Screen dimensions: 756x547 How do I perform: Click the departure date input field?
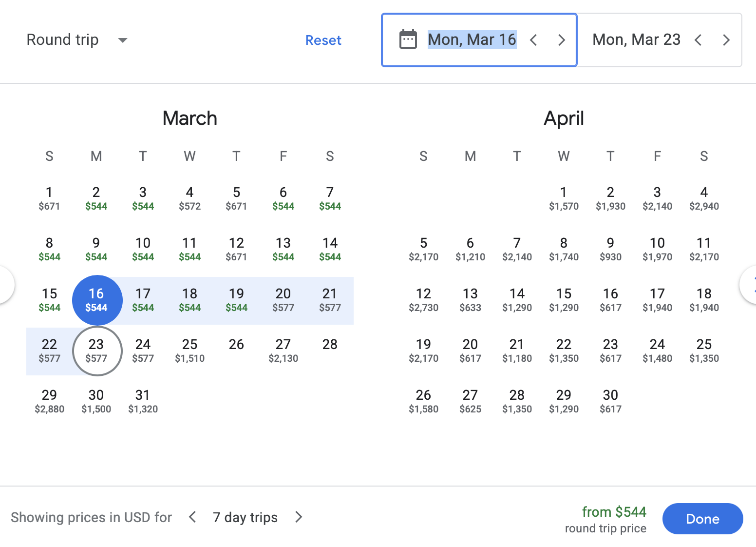point(472,39)
